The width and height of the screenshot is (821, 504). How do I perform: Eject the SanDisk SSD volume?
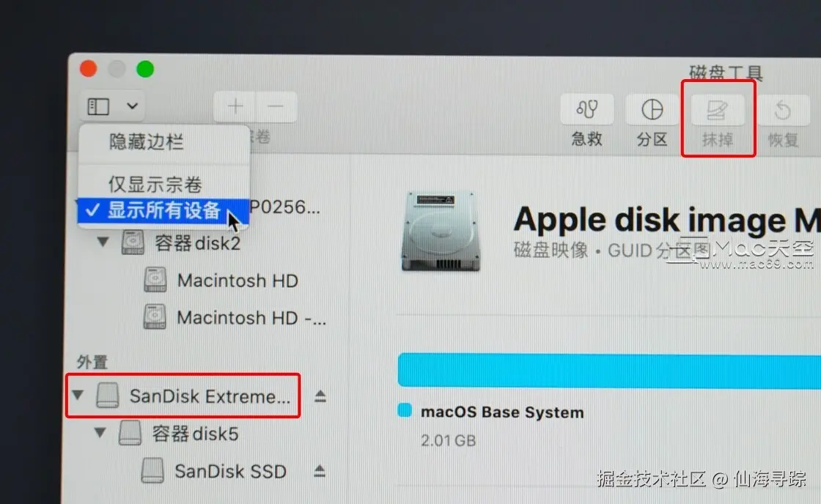click(x=320, y=471)
